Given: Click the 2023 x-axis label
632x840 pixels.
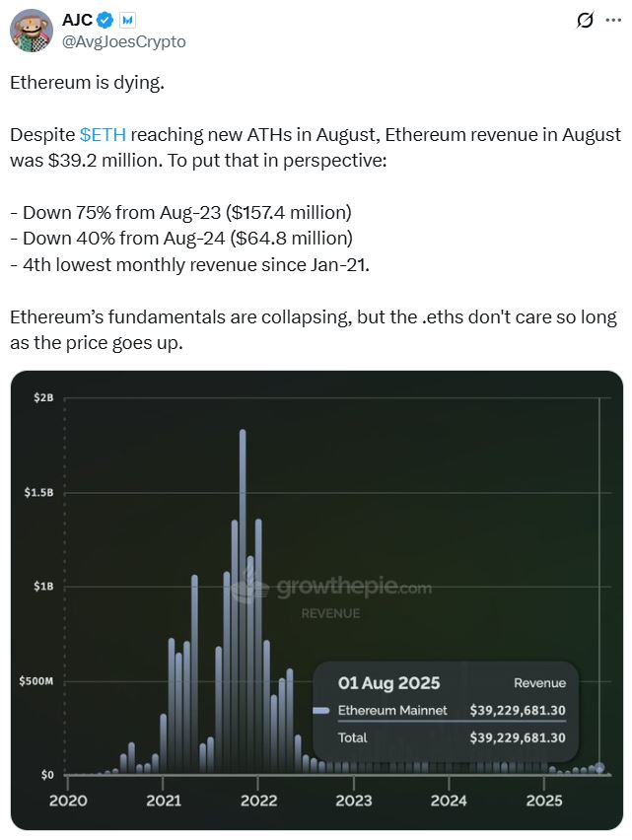Looking at the screenshot, I should click(x=354, y=801).
